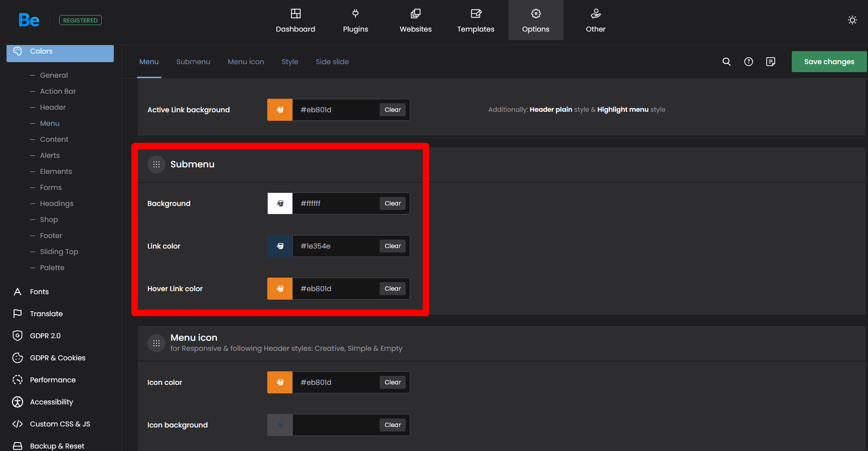Image resolution: width=868 pixels, height=451 pixels.
Task: Toggle the light/dark mode sun icon
Action: pos(852,20)
